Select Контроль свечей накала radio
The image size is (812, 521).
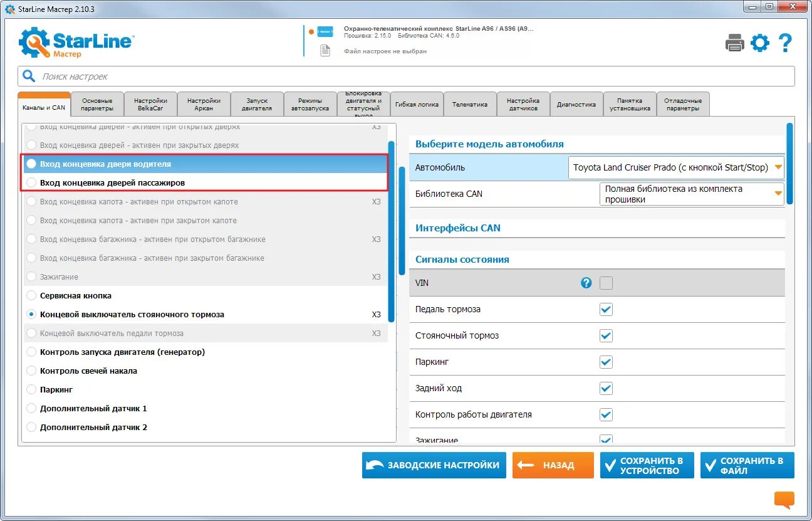pyautogui.click(x=31, y=371)
